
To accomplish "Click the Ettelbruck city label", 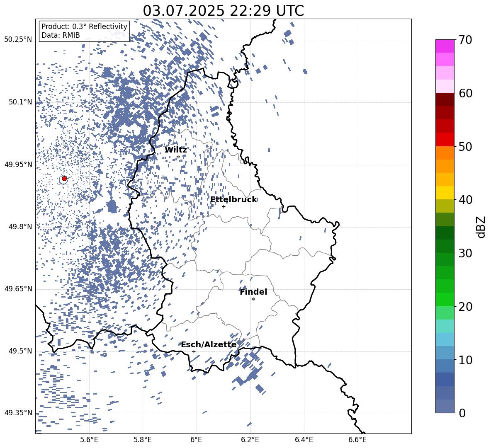I will pos(233,200).
